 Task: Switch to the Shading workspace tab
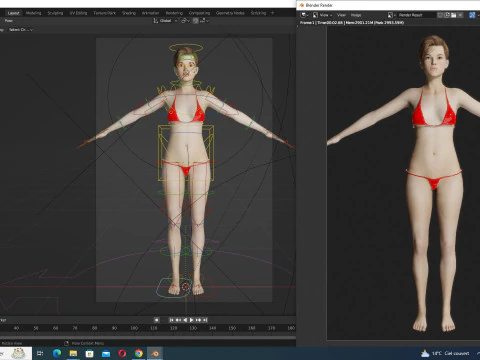point(129,13)
